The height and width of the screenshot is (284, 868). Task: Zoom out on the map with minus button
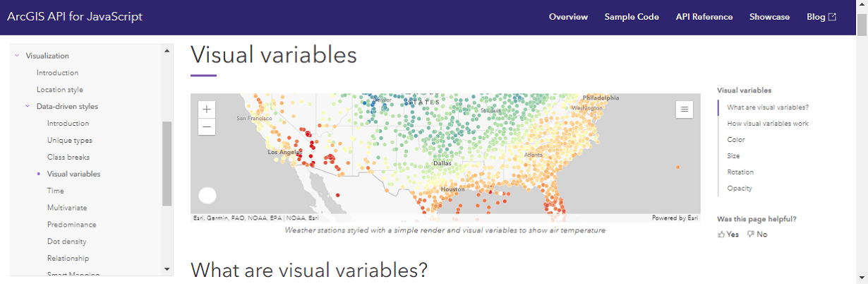(206, 127)
